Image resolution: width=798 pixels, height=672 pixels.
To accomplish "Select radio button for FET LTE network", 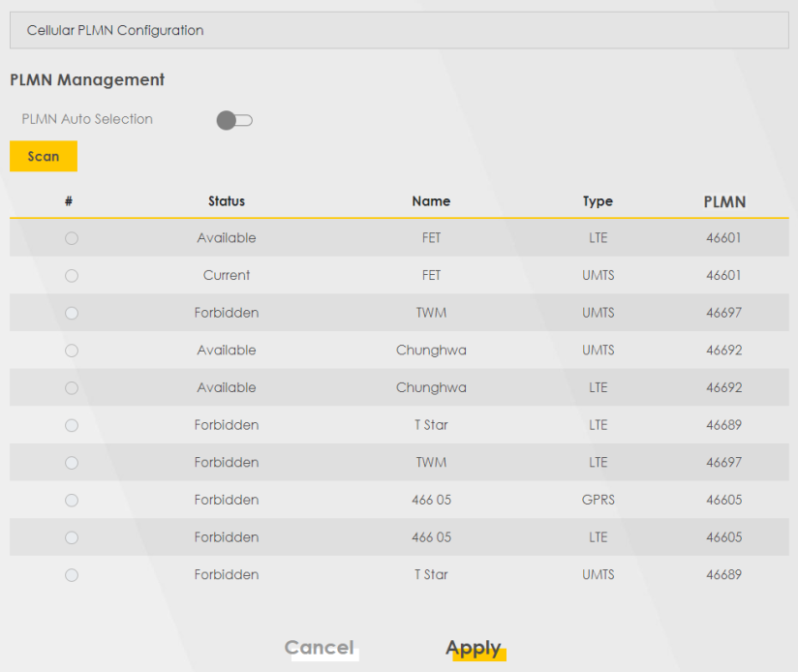I will point(72,238).
